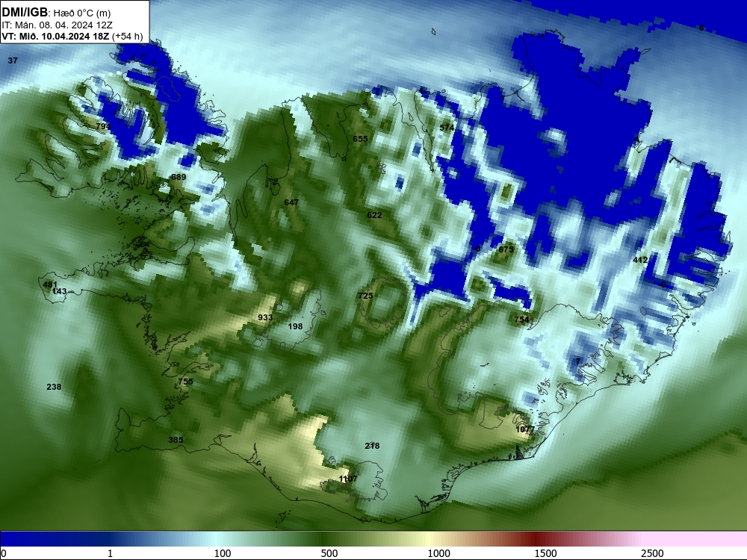Click the color scale tick label 1000

pyautogui.click(x=439, y=553)
